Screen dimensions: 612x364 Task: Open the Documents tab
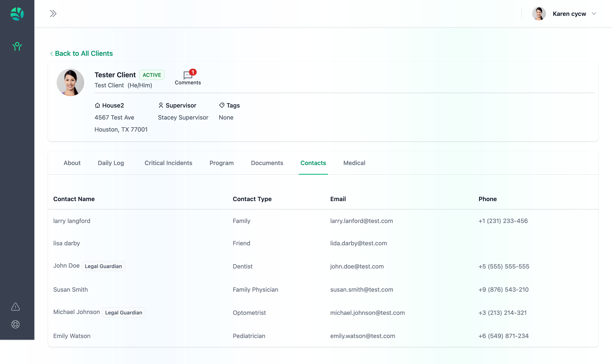click(x=267, y=163)
